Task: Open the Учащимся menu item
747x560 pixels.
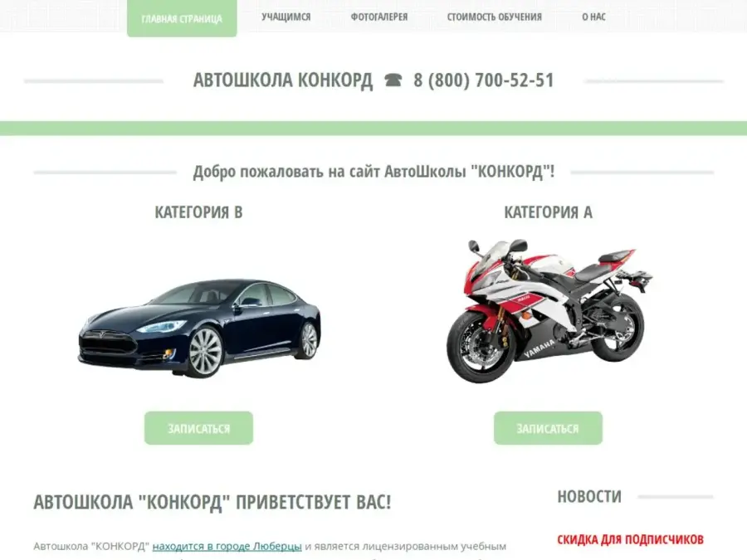Action: point(286,17)
